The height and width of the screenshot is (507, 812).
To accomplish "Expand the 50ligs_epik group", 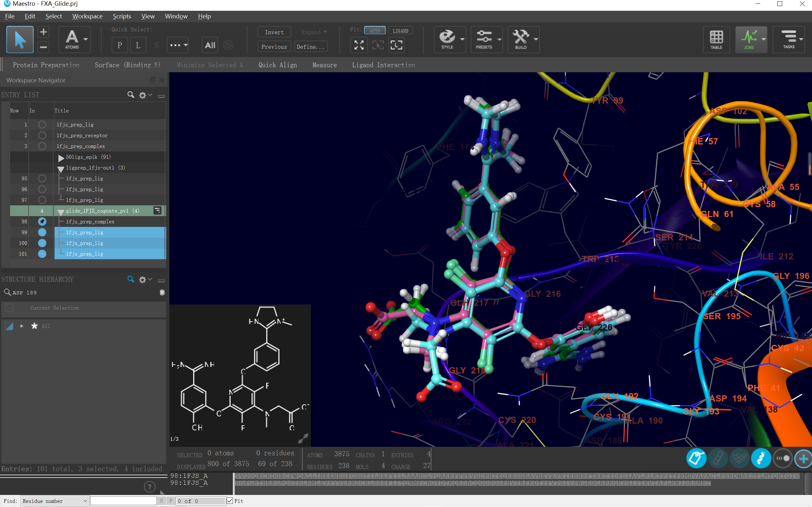I will pyautogui.click(x=61, y=157).
